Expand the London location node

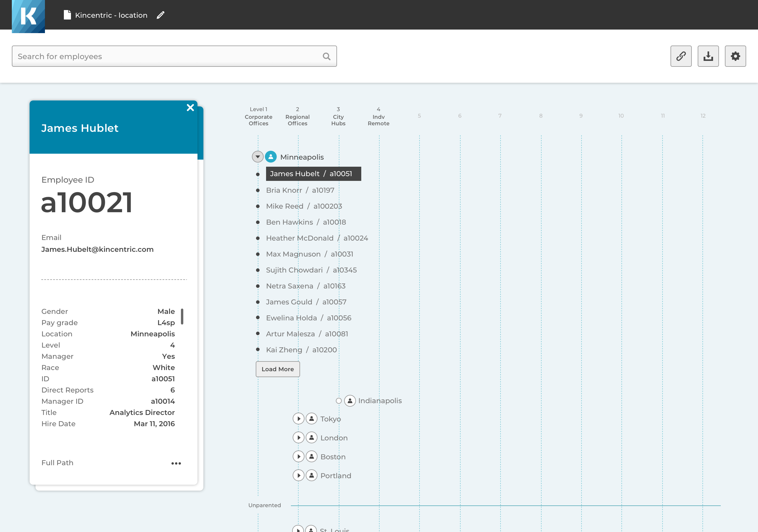(299, 438)
